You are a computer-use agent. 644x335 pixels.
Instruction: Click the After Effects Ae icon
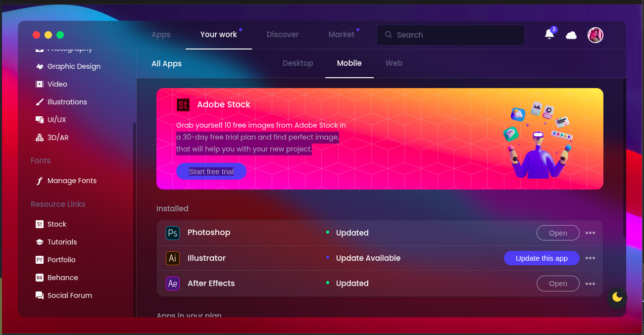(x=173, y=284)
